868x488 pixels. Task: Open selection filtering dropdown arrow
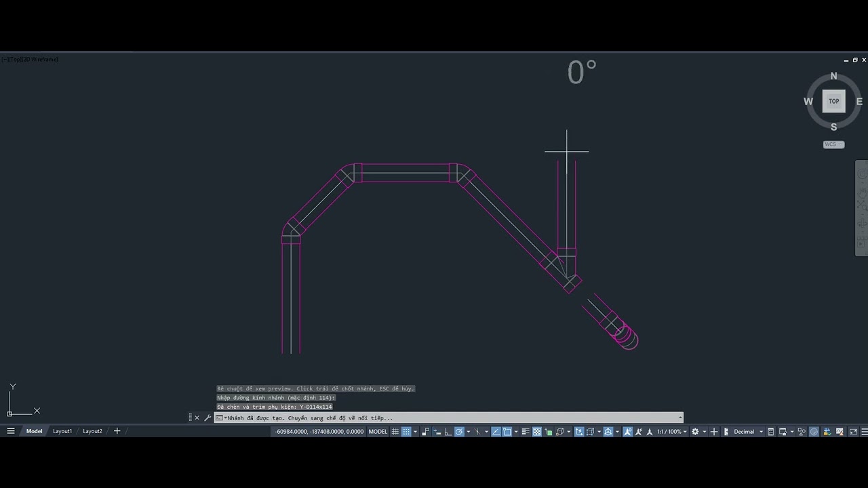(x=599, y=431)
